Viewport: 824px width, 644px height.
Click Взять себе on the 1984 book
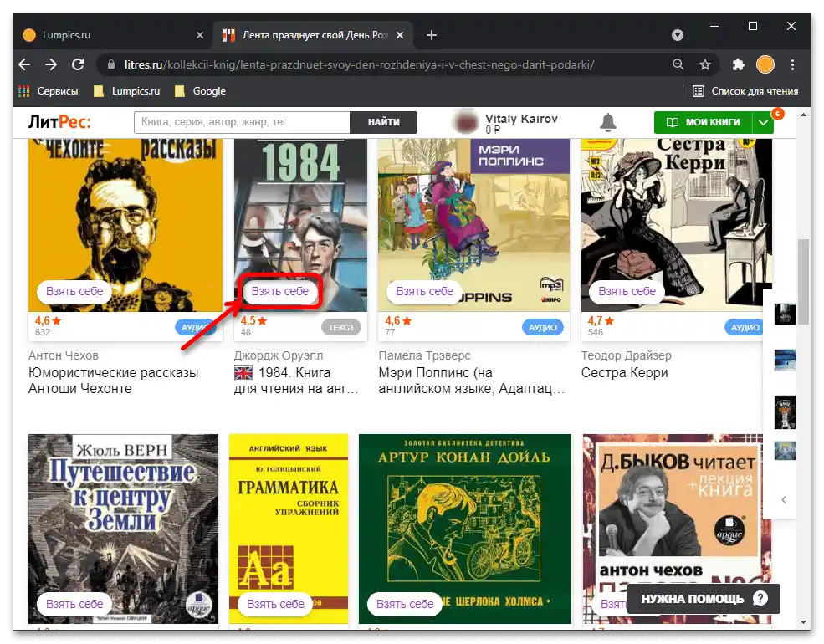point(280,292)
